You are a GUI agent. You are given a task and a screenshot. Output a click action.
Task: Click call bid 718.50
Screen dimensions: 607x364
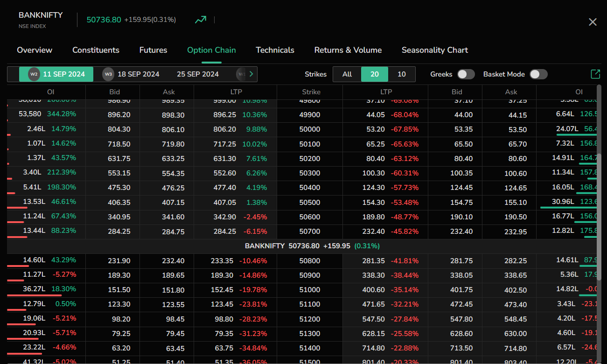tap(119, 144)
